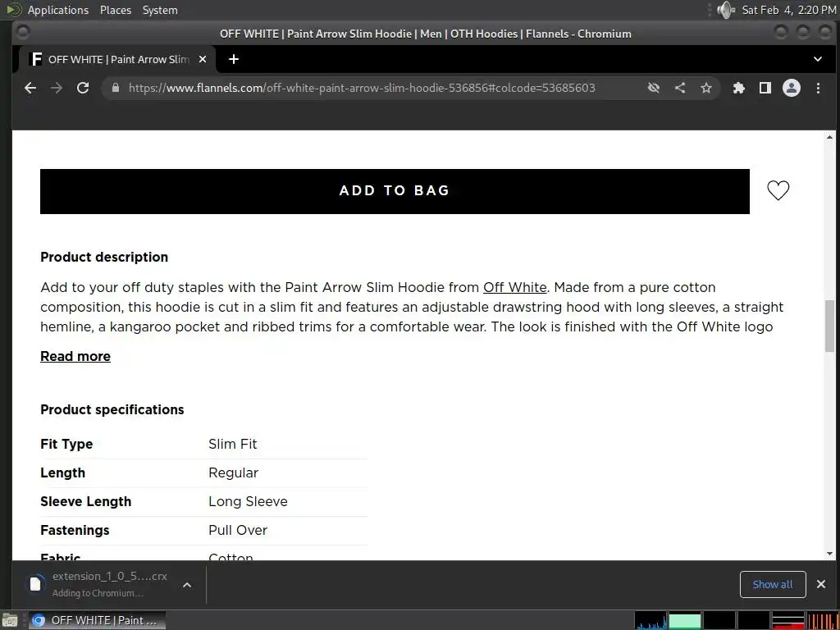Open the Applications menu

pyautogui.click(x=58, y=10)
